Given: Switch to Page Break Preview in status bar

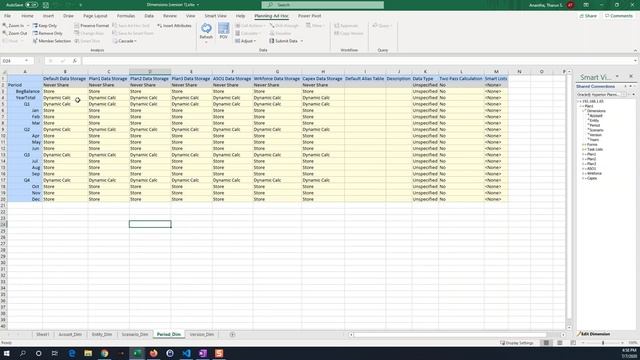Looking at the screenshot, I should (x=573, y=343).
